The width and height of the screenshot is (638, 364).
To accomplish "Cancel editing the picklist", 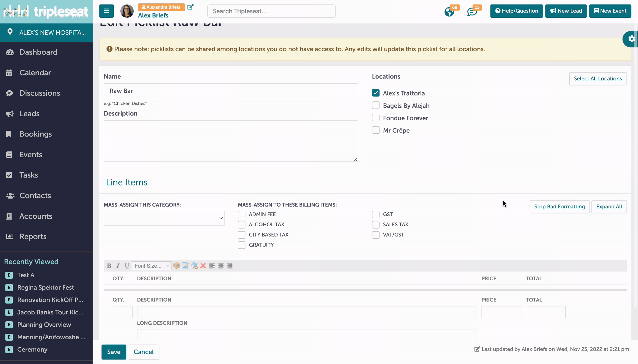I will (144, 352).
